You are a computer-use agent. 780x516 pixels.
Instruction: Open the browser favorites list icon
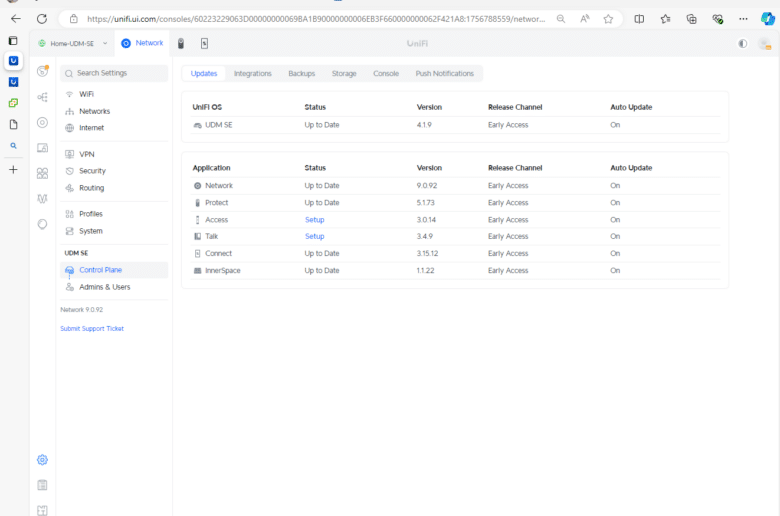(x=665, y=19)
